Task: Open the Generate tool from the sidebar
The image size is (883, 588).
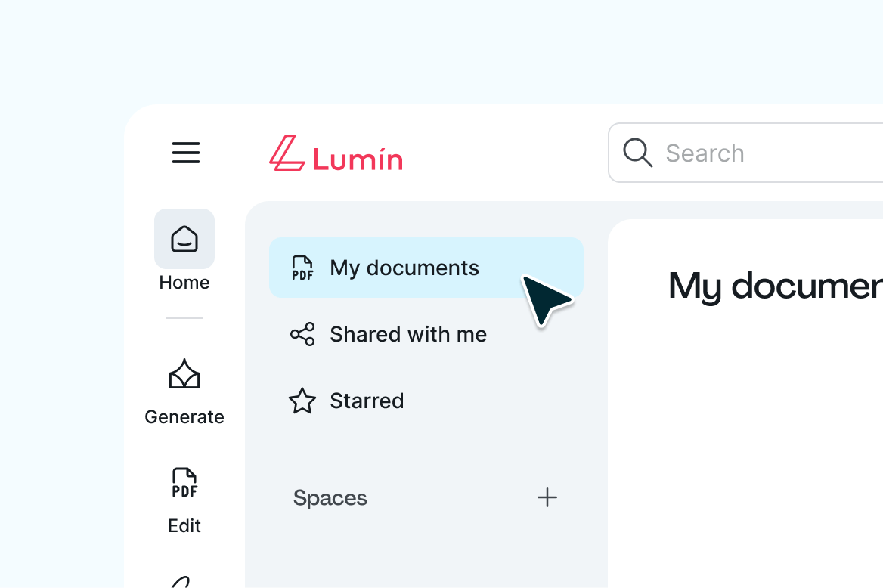Action: tap(184, 373)
